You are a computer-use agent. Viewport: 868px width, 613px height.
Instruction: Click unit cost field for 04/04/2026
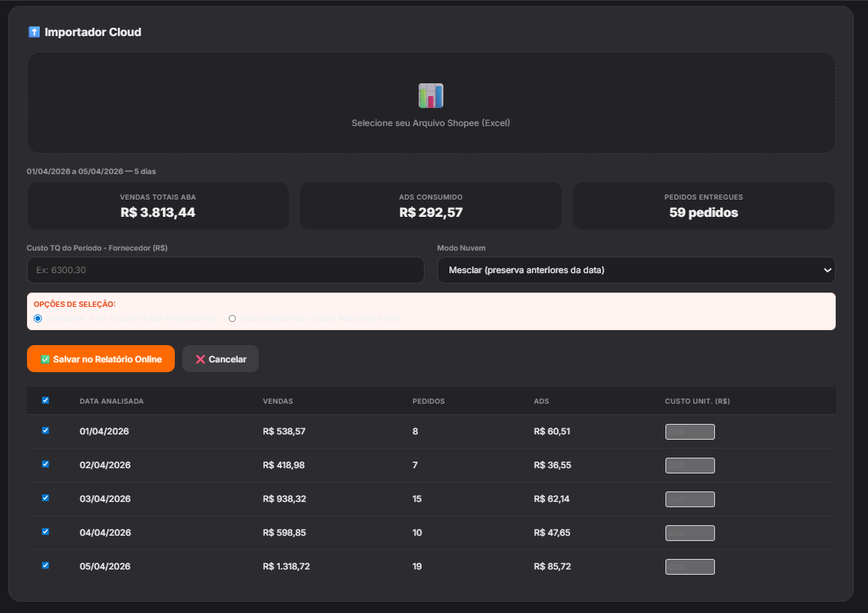[689, 533]
